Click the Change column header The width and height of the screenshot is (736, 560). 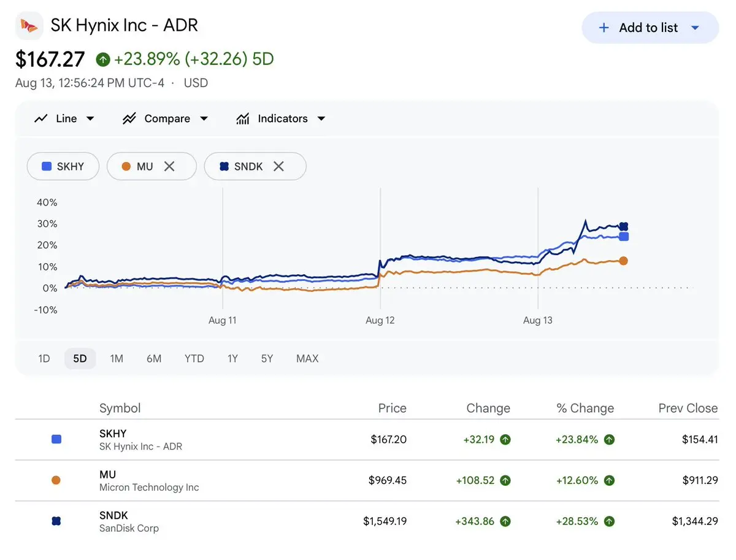pyautogui.click(x=488, y=408)
